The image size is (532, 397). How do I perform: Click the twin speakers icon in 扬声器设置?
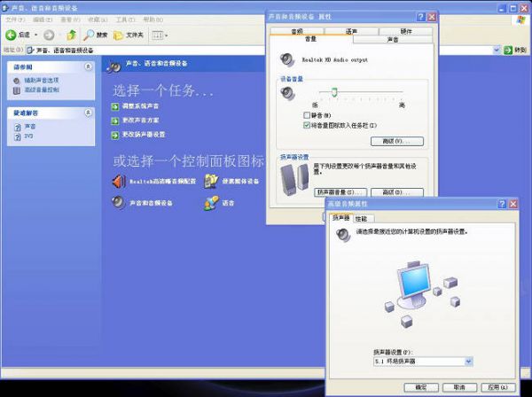pos(294,180)
